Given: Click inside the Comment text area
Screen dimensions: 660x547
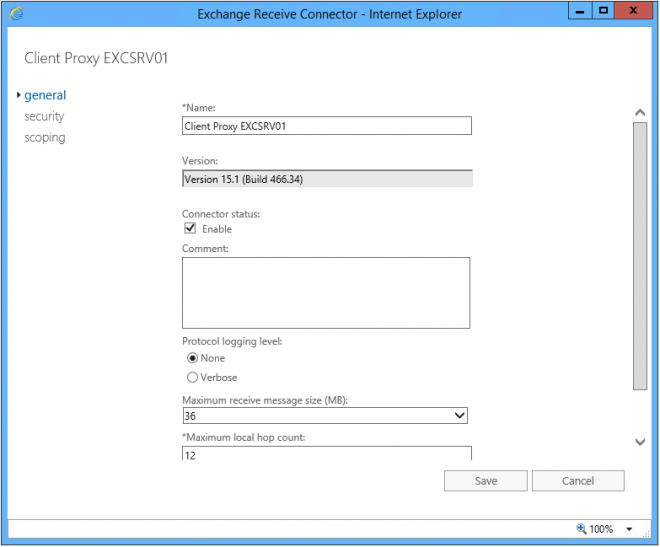Looking at the screenshot, I should click(x=326, y=292).
